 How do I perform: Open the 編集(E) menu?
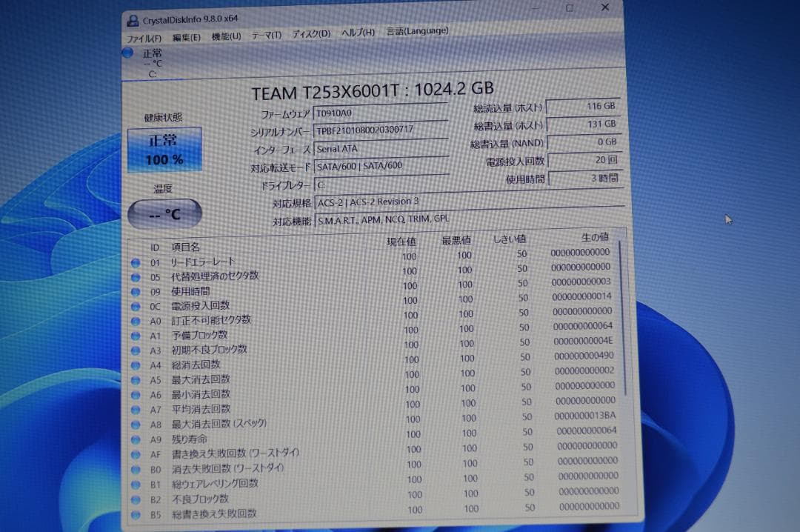pyautogui.click(x=186, y=37)
